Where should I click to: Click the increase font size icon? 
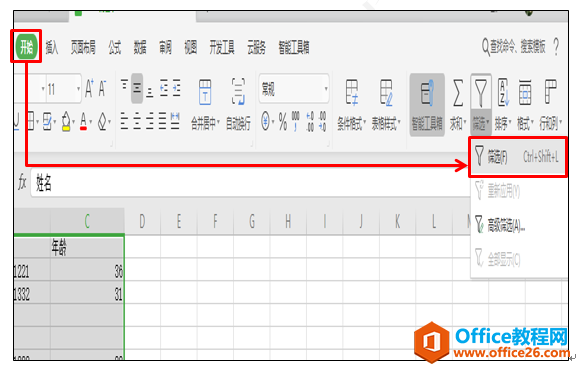click(89, 88)
